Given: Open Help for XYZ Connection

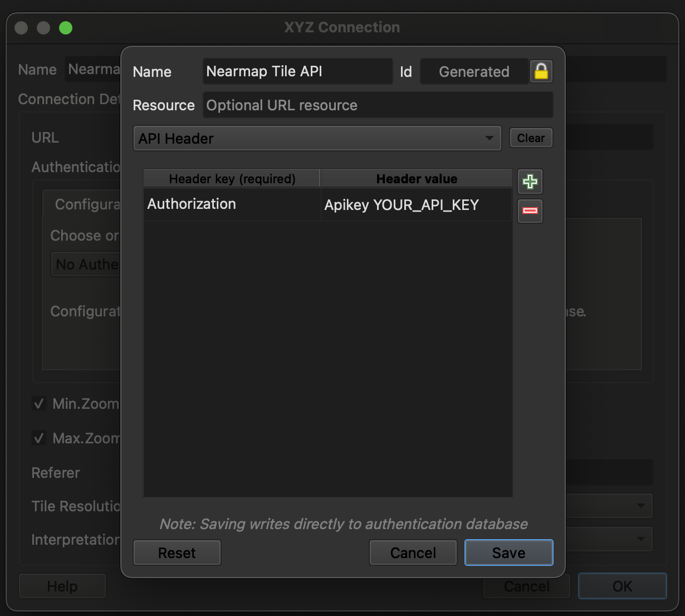Looking at the screenshot, I should coord(62,586).
